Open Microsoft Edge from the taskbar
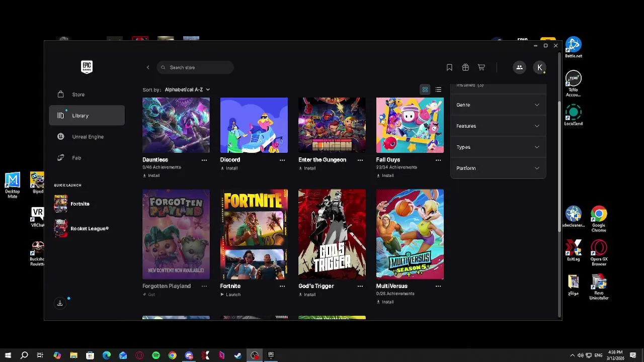This screenshot has width=644, height=362. [107, 355]
